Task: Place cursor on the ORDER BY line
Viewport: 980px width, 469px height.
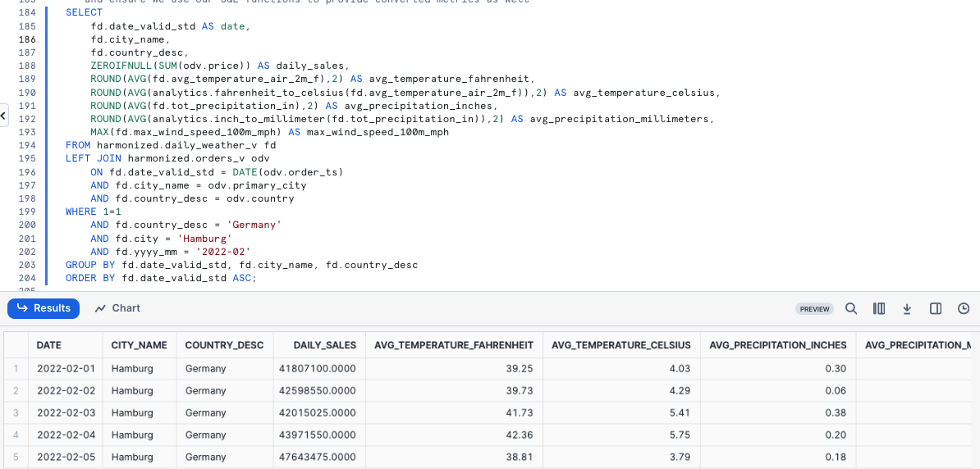Action: pos(161,279)
